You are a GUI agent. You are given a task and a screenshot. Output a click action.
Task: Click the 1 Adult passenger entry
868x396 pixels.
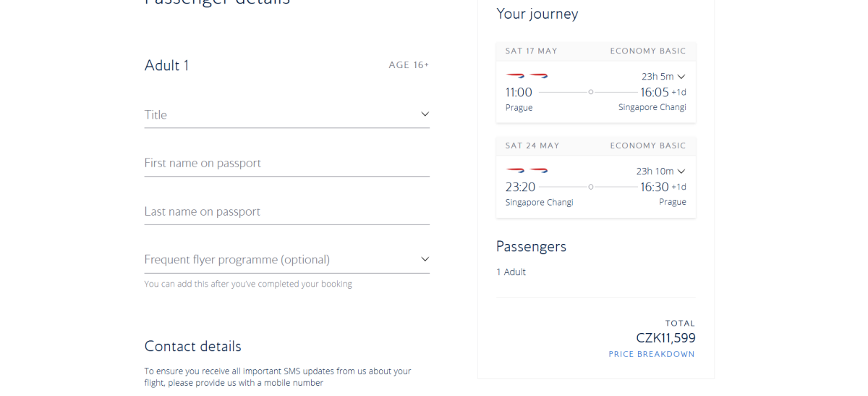[x=511, y=271]
